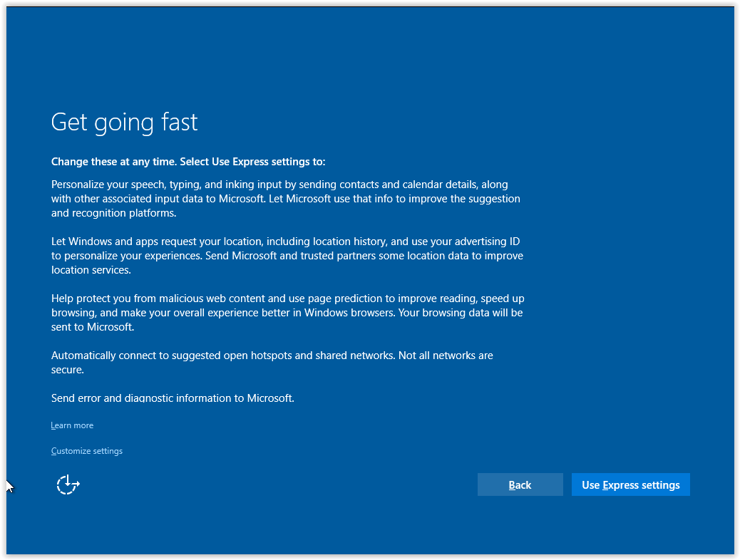The image size is (740, 560).
Task: Click 'Send error and diagnostic information' line
Action: click(x=173, y=398)
